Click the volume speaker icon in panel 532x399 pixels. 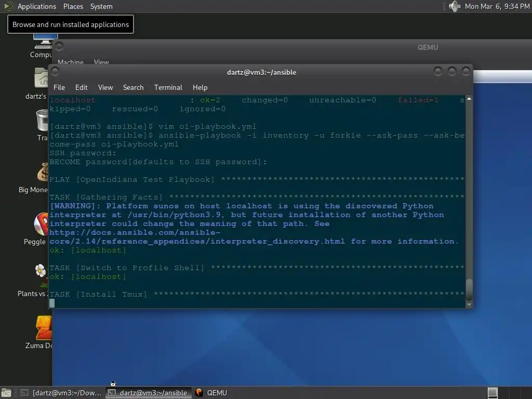[454, 6]
